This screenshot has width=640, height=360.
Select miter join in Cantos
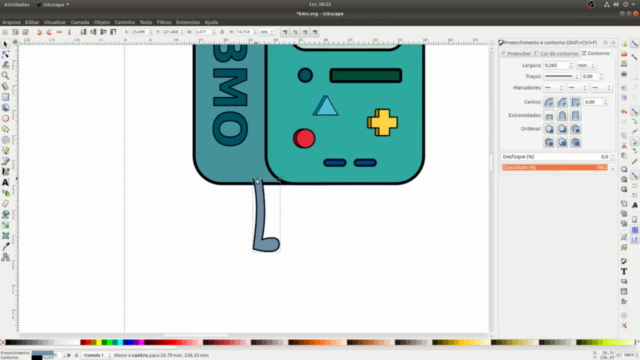(576, 102)
